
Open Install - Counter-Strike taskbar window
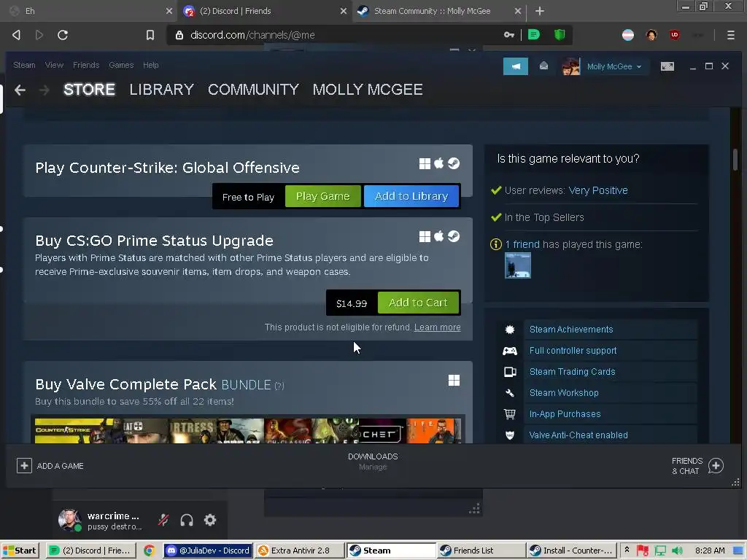(x=572, y=551)
